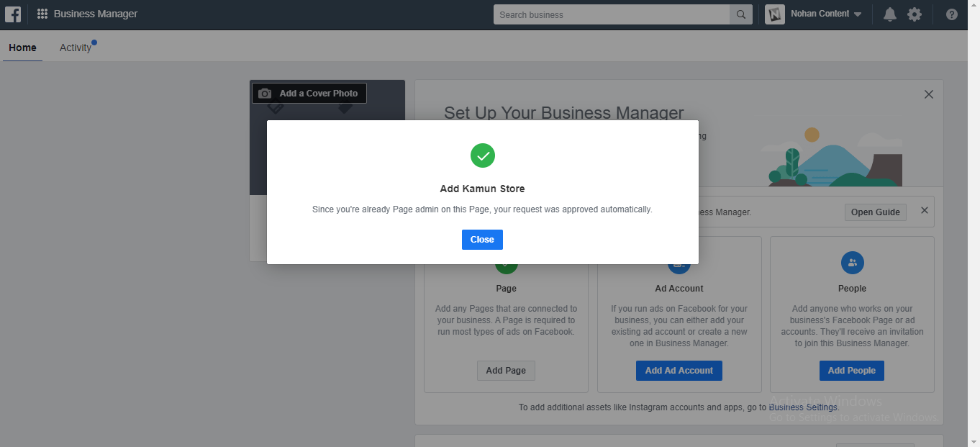Dismiss the Set Up Business Manager panel
This screenshot has height=447, width=980.
[x=929, y=94]
